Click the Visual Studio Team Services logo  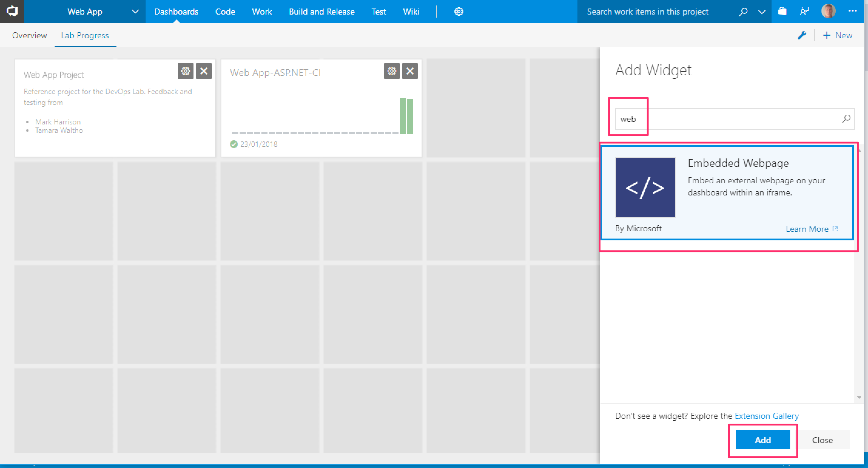(12, 11)
